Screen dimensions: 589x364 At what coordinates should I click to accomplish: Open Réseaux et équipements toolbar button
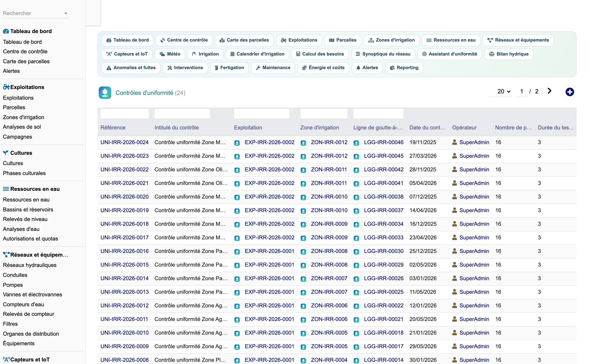coord(518,40)
